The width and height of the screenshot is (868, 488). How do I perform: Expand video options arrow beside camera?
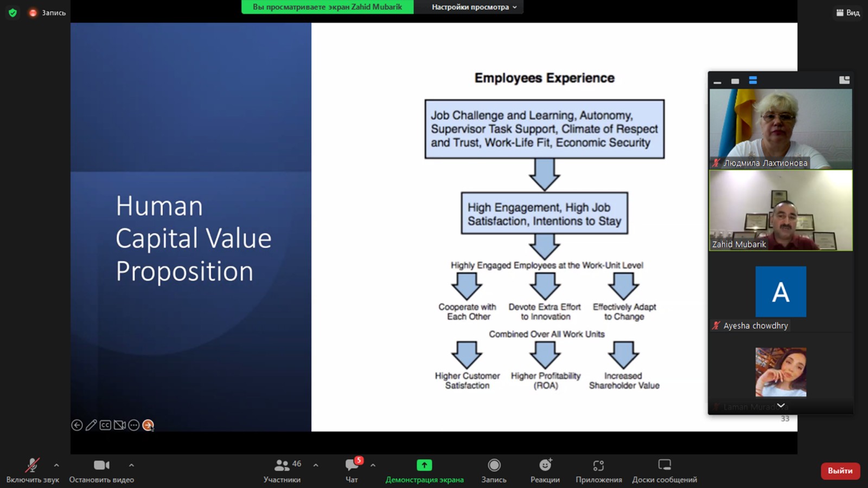131,465
